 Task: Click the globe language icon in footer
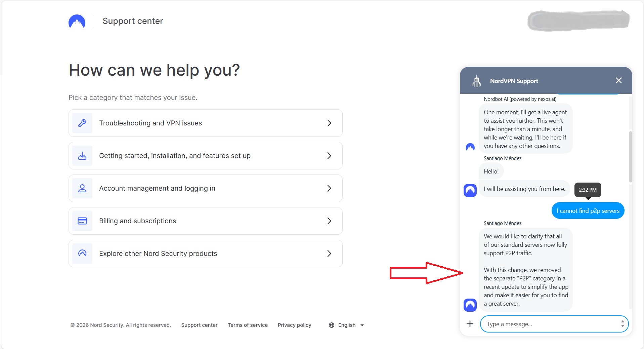332,325
